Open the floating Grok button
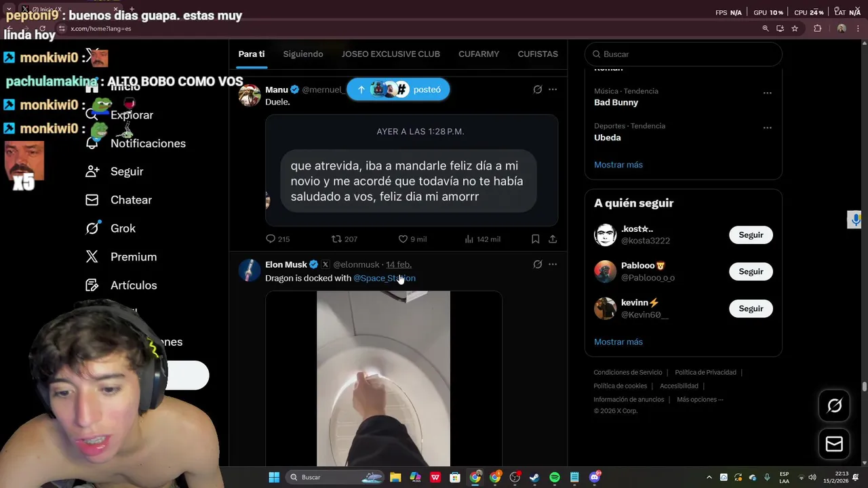The image size is (868, 488). [x=834, y=405]
